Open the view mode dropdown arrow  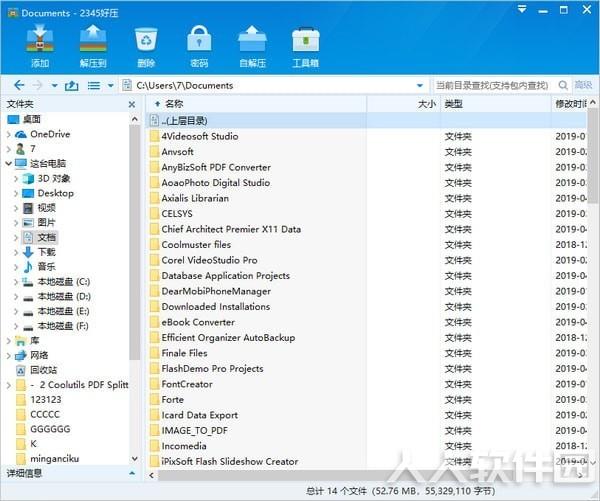(111, 85)
